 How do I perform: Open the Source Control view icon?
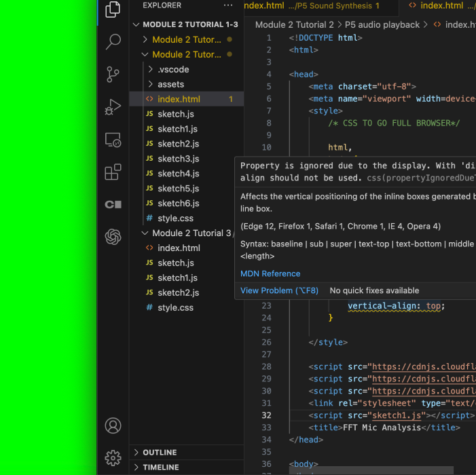click(x=113, y=75)
